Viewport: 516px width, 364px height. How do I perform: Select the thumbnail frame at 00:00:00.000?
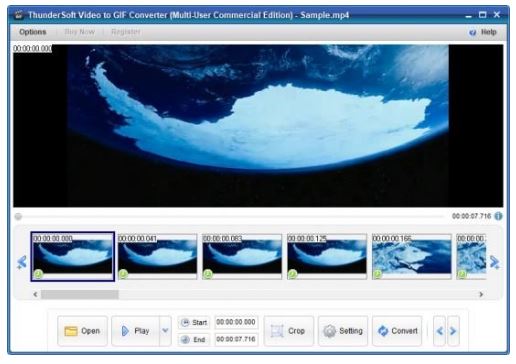click(x=73, y=256)
